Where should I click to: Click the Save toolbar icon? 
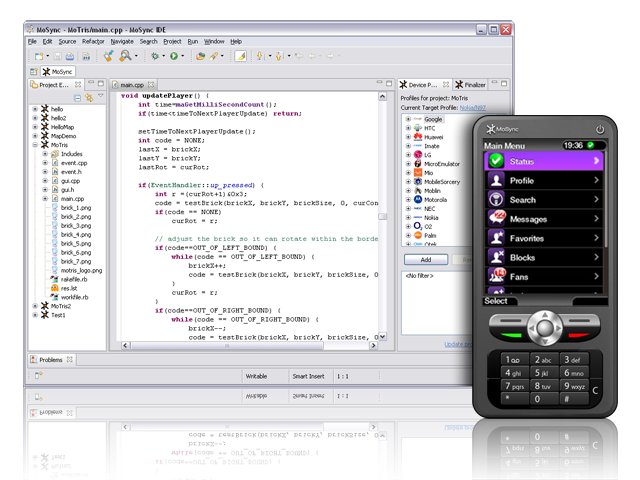coord(57,56)
